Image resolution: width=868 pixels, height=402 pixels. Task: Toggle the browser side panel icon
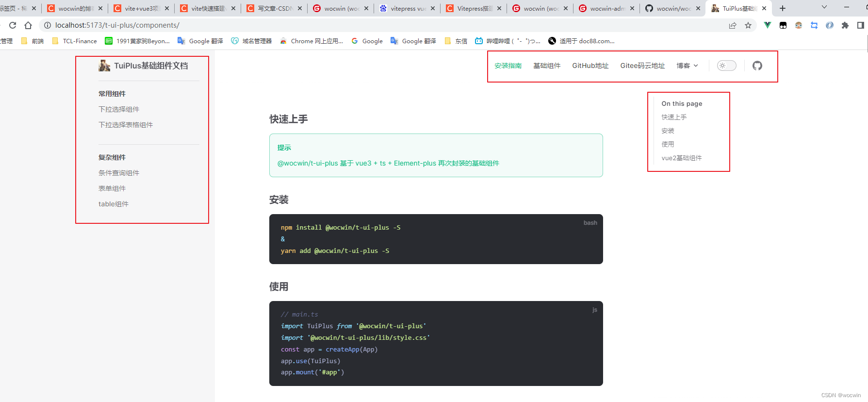point(861,25)
